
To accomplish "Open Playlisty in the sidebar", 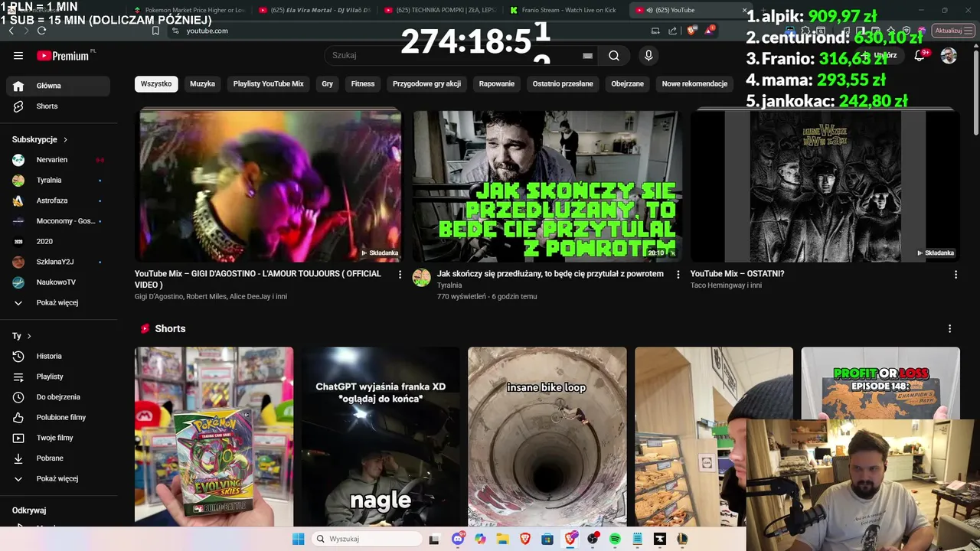I will [x=58, y=377].
